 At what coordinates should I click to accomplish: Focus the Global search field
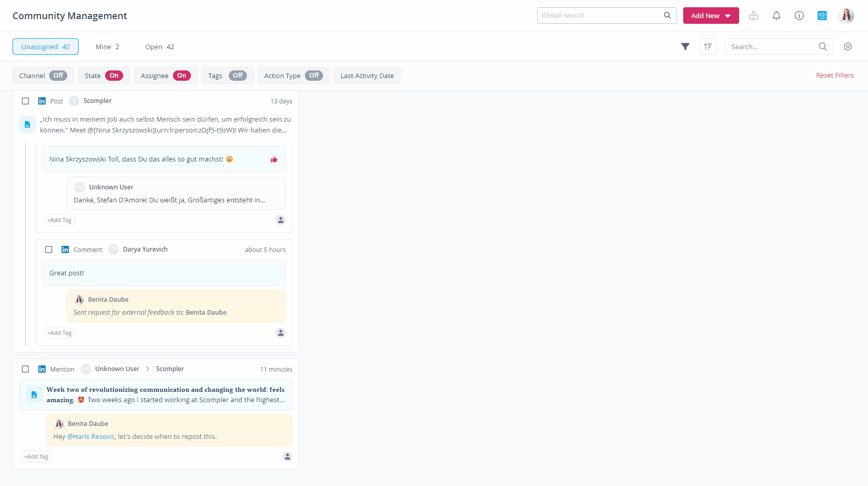coord(600,16)
